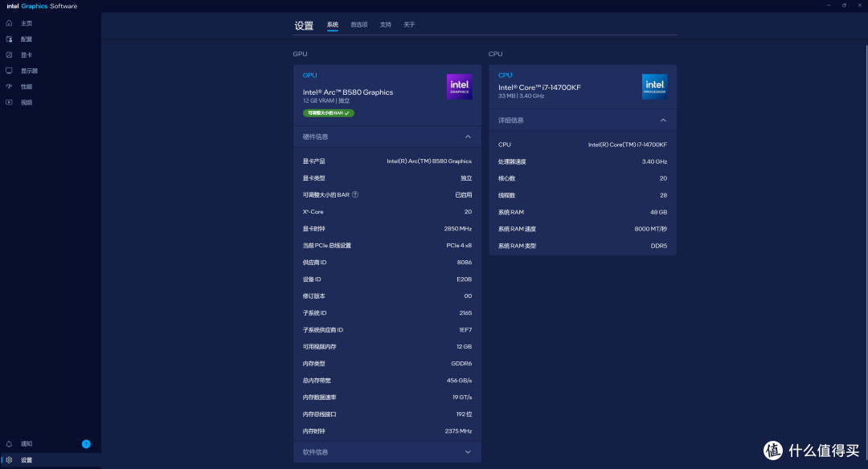Click the 子系统供应商 ID value 1EF7
The width and height of the screenshot is (868, 469).
coord(465,329)
